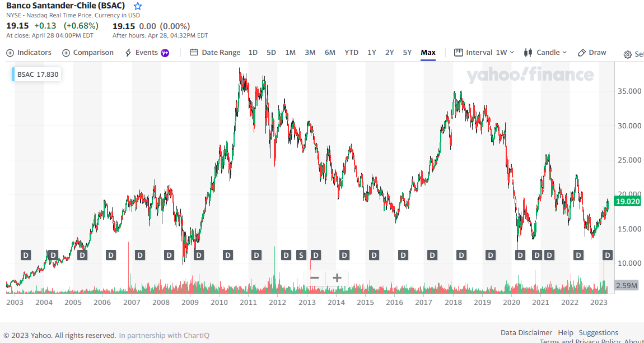The height and width of the screenshot is (343, 644).
Task: Click the dividend D marker above 2016
Action: point(403,255)
